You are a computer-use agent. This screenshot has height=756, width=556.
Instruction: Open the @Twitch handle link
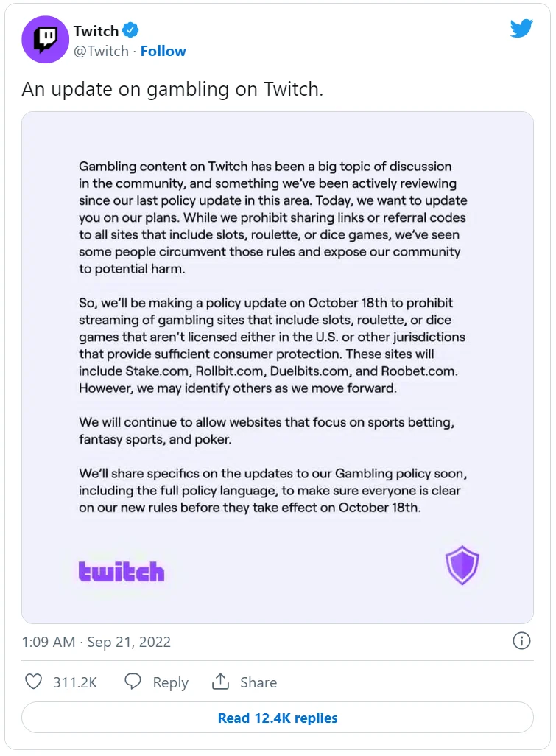[101, 51]
